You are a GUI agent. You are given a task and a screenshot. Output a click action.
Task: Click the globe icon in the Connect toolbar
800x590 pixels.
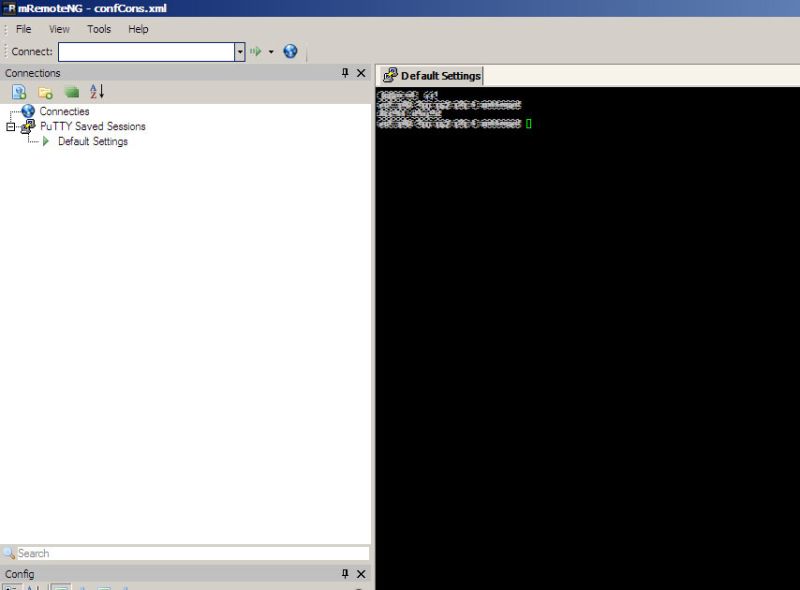tap(289, 51)
